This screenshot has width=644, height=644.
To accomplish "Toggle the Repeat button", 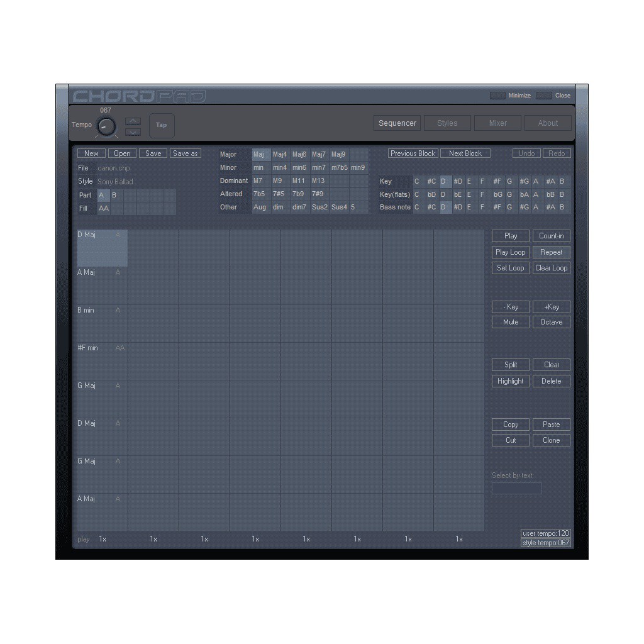I will 551,252.
